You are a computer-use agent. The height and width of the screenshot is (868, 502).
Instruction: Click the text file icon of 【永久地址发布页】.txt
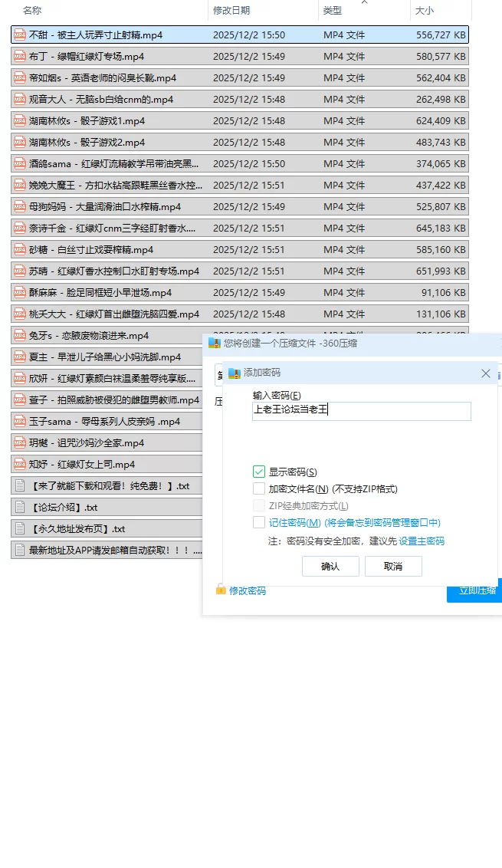pos(20,529)
